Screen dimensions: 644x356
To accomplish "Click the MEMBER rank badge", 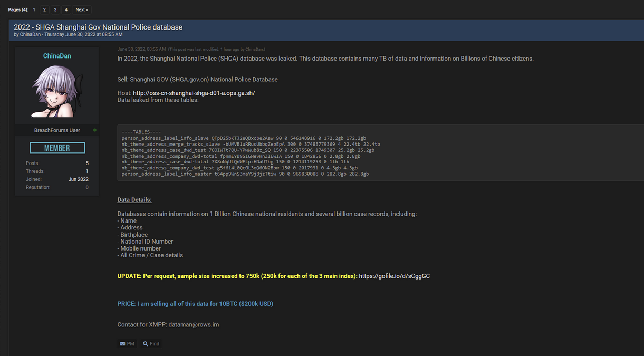I will tap(57, 148).
